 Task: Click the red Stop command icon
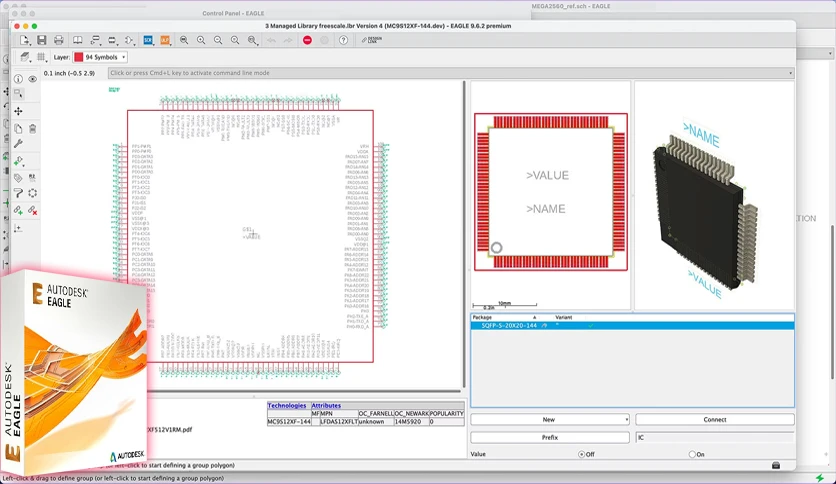point(307,40)
